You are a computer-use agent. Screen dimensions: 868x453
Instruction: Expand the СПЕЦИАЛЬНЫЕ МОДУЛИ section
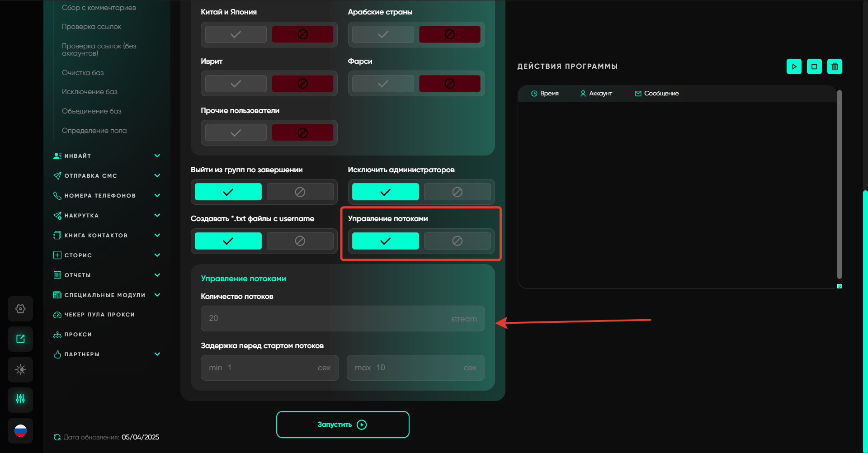pos(157,295)
